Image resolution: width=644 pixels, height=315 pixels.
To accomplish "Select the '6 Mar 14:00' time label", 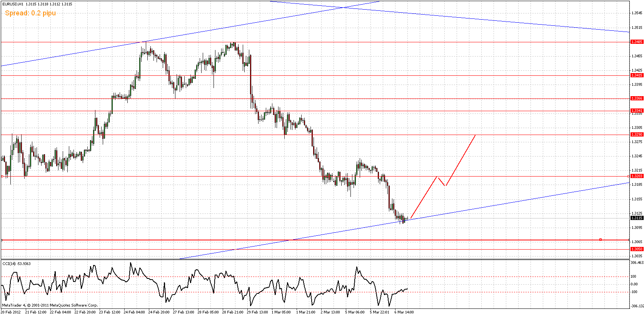I will point(404,312).
